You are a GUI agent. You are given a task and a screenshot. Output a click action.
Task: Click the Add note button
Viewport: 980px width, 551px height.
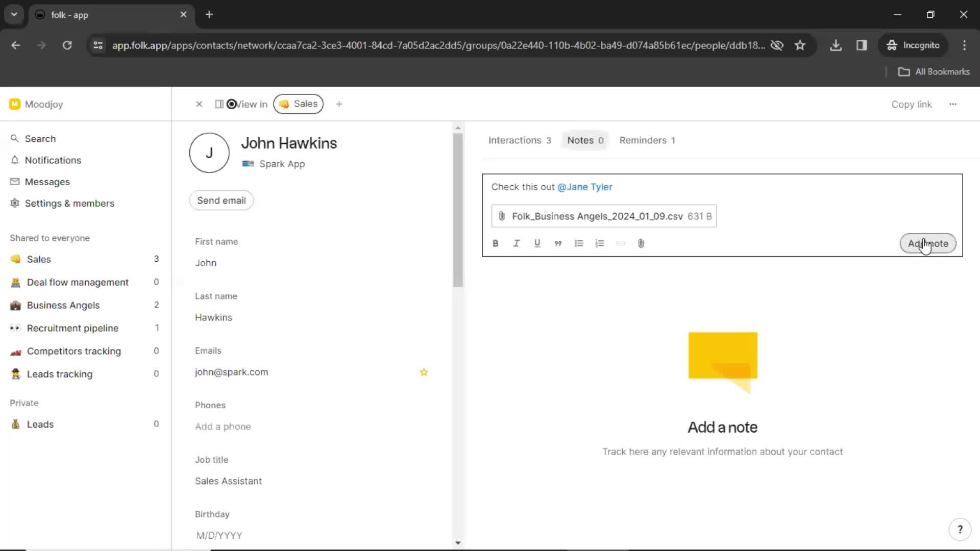pos(928,243)
